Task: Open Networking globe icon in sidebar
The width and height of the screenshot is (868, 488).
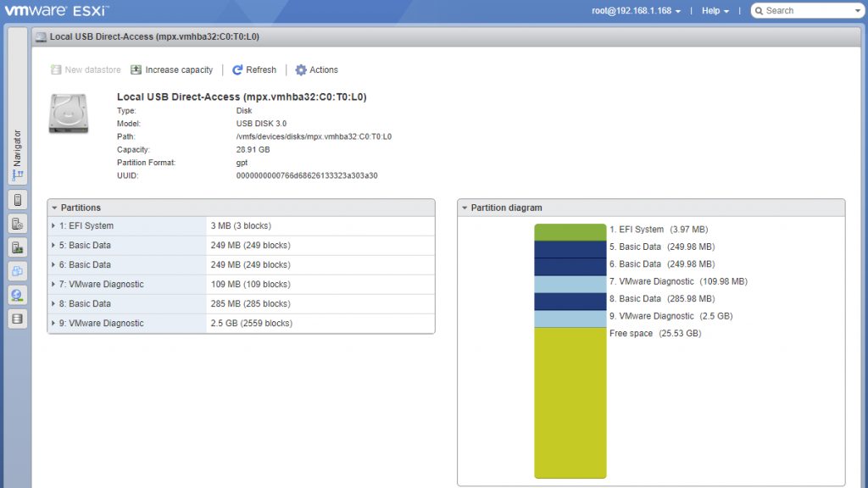Action: [x=18, y=295]
